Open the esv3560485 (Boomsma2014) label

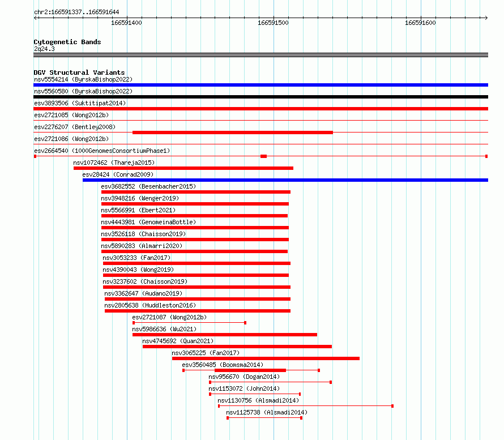[223, 365]
